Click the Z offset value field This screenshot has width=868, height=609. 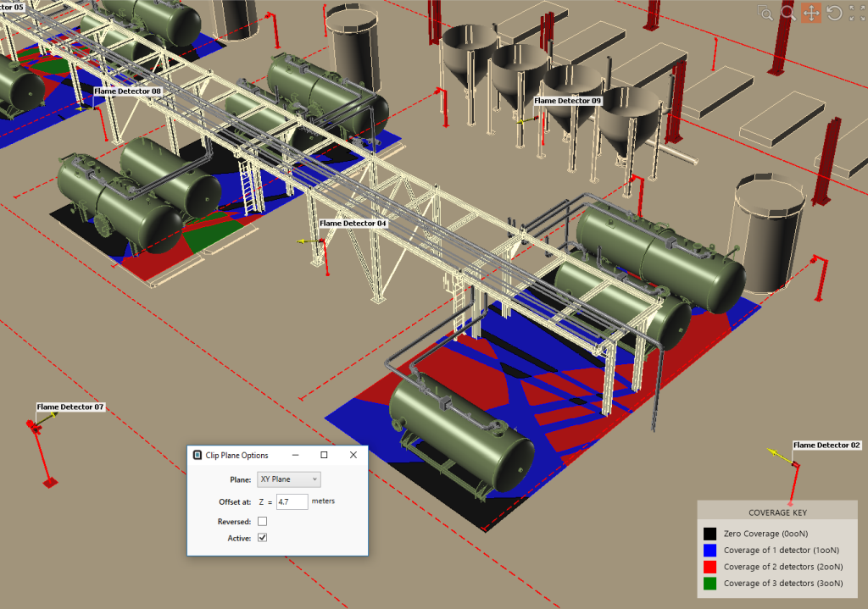(x=293, y=501)
